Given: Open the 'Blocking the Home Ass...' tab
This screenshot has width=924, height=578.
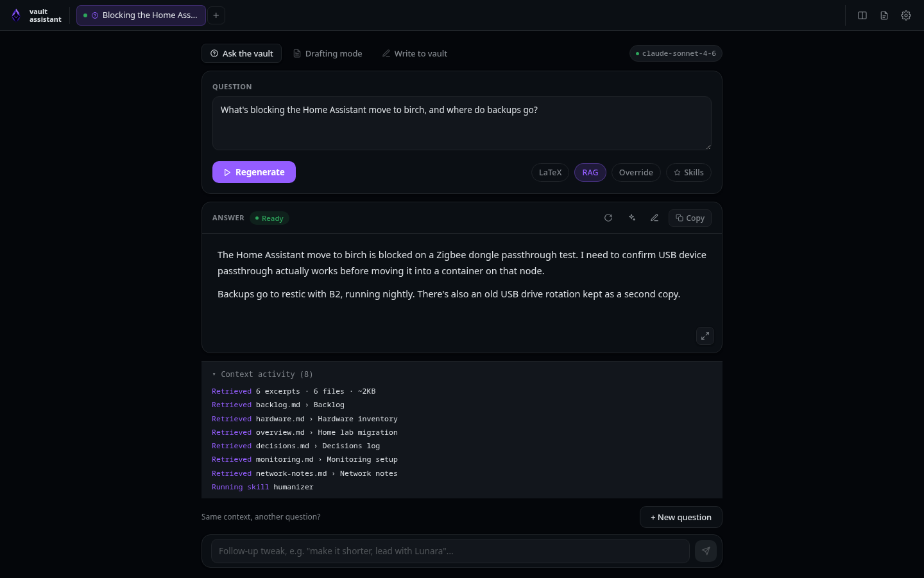Looking at the screenshot, I should coord(141,15).
